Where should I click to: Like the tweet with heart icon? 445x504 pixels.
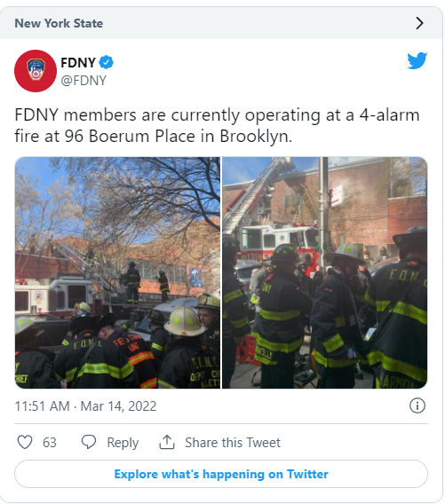[x=25, y=442]
